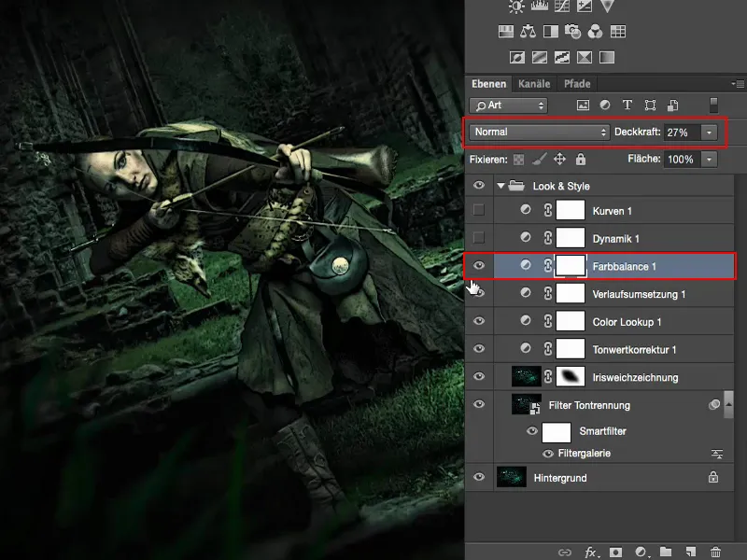
Task: Create a new Brightness/Contrast adjustment layer
Action: [x=514, y=7]
